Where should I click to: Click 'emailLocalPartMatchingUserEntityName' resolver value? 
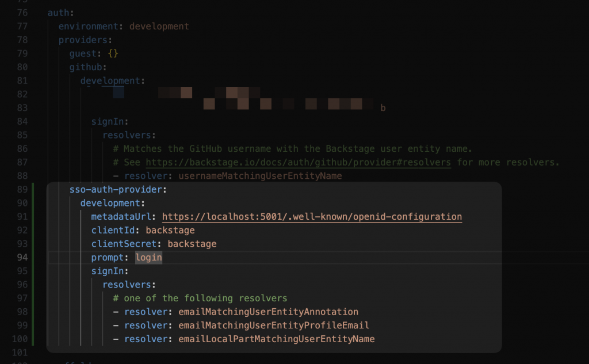click(x=277, y=339)
